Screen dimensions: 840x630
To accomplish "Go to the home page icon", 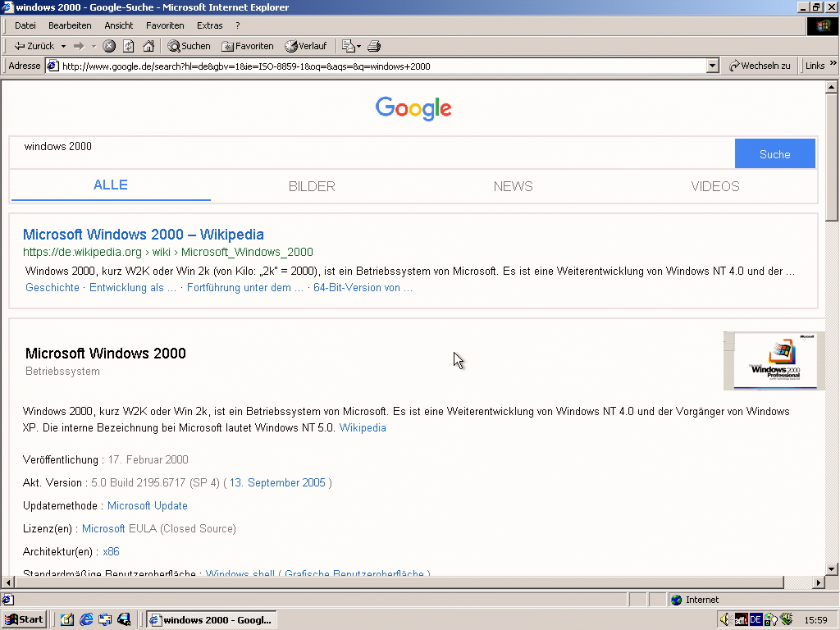I will tap(148, 46).
